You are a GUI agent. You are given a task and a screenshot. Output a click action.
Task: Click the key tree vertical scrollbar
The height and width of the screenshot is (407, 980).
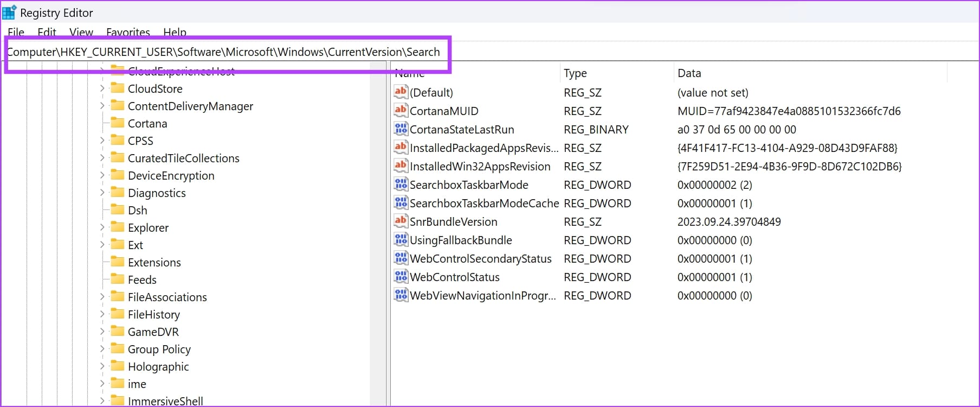tap(377, 233)
